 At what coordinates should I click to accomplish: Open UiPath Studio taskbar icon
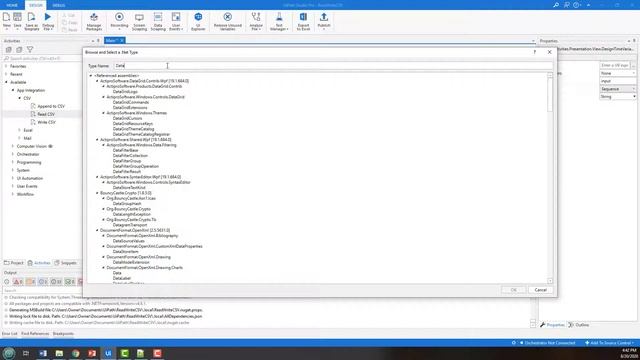click(x=108, y=353)
